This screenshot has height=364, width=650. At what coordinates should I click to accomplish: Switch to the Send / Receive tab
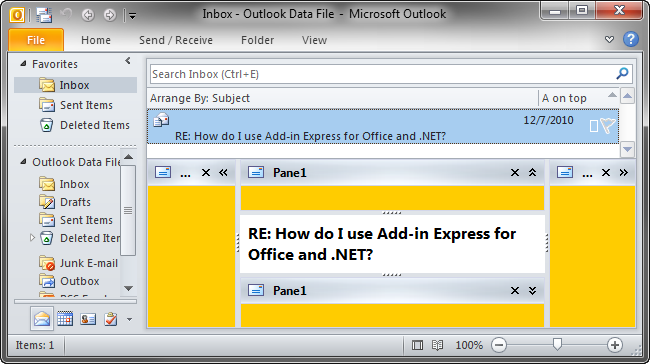pos(176,40)
